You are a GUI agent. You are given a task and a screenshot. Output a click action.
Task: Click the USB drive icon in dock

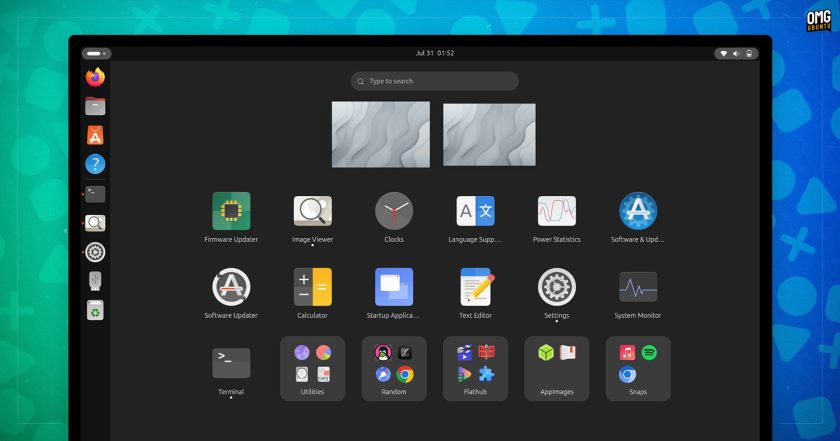[x=95, y=281]
